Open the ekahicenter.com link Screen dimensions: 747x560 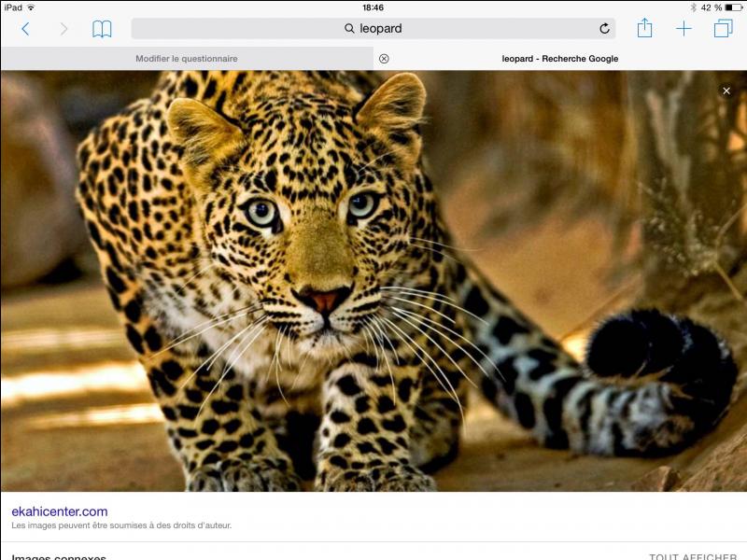pyautogui.click(x=60, y=511)
